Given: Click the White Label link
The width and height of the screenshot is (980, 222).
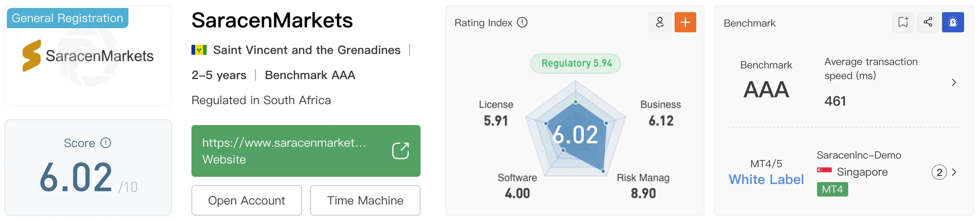Looking at the screenshot, I should [766, 179].
